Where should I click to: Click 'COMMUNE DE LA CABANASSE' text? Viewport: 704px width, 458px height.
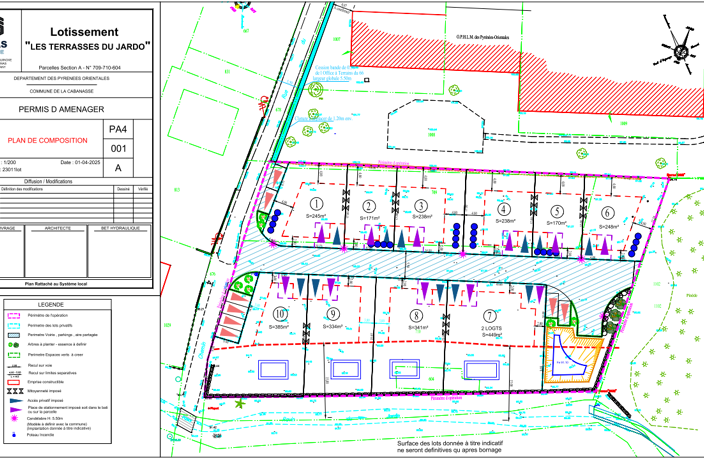tap(62, 91)
